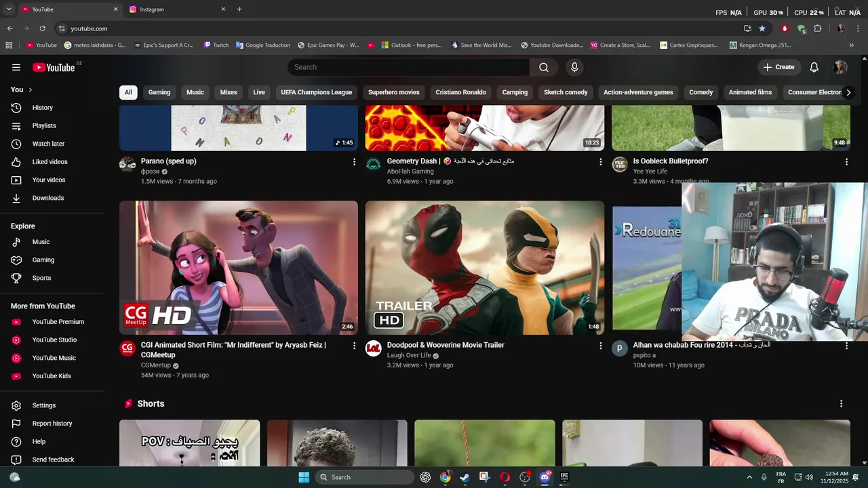This screenshot has height=488, width=868.
Task: Select the All category chip
Action: point(128,92)
